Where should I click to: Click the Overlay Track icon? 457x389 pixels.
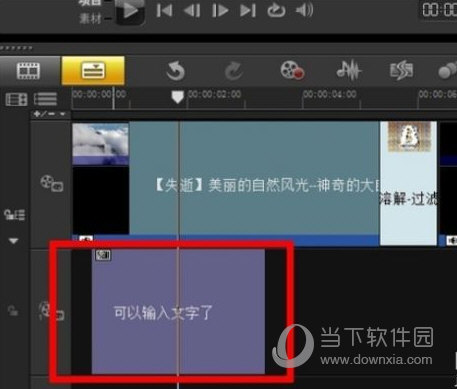(x=52, y=311)
